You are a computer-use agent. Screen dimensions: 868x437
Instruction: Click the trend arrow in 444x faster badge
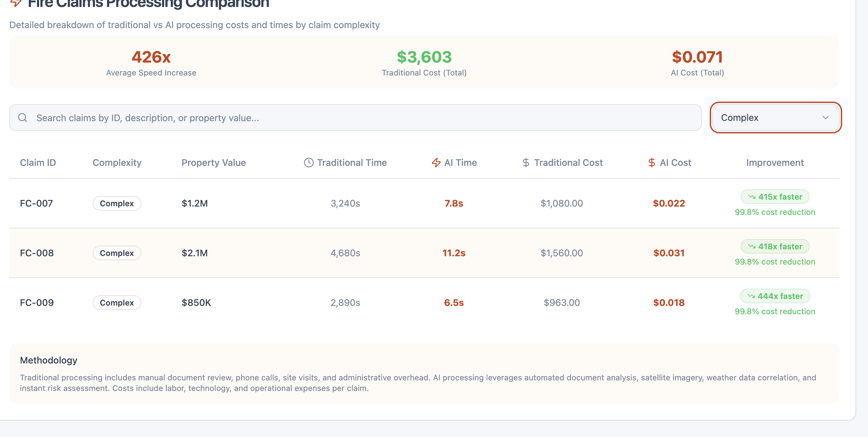coord(751,296)
